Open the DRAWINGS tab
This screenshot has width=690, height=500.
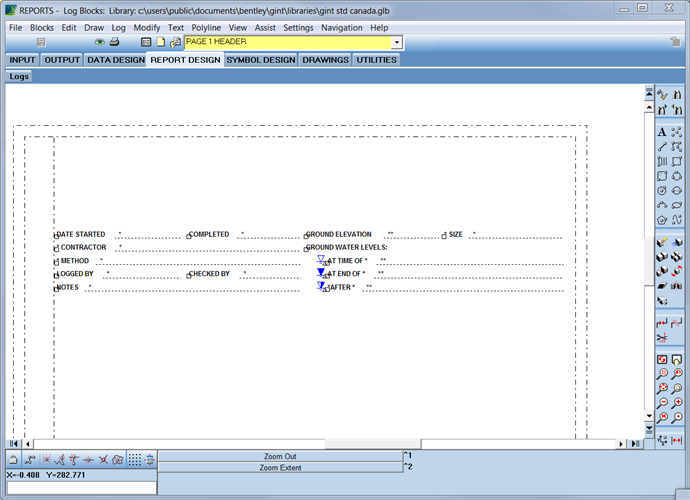325,60
